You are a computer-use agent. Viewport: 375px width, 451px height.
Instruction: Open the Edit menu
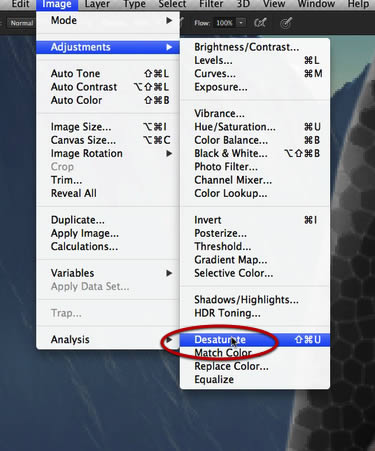[x=21, y=5]
